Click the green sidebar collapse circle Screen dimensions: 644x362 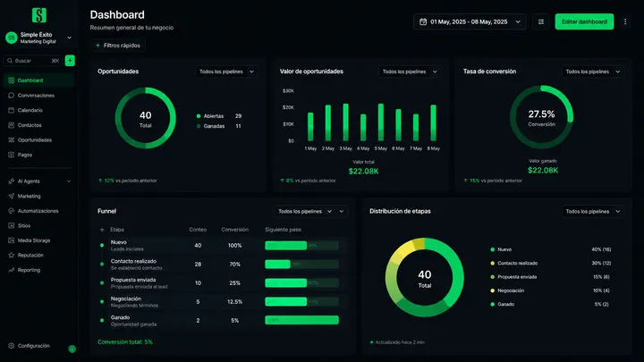pos(72,349)
